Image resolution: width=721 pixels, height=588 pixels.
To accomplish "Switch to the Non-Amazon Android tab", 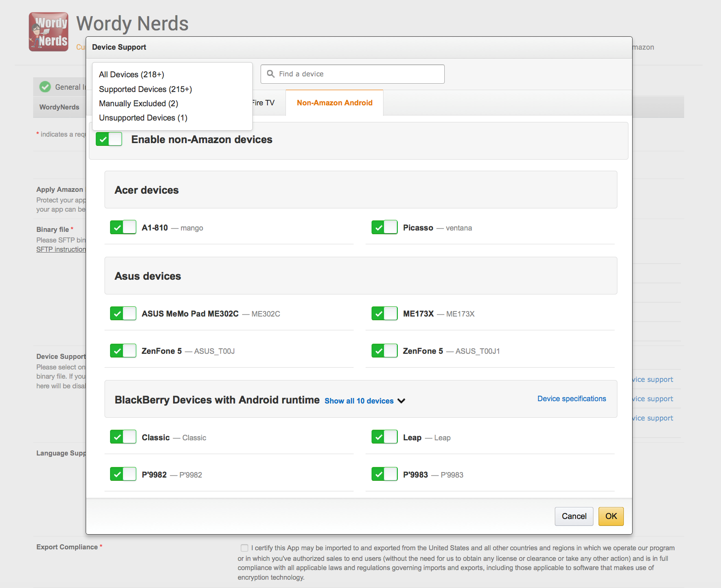I will point(334,103).
